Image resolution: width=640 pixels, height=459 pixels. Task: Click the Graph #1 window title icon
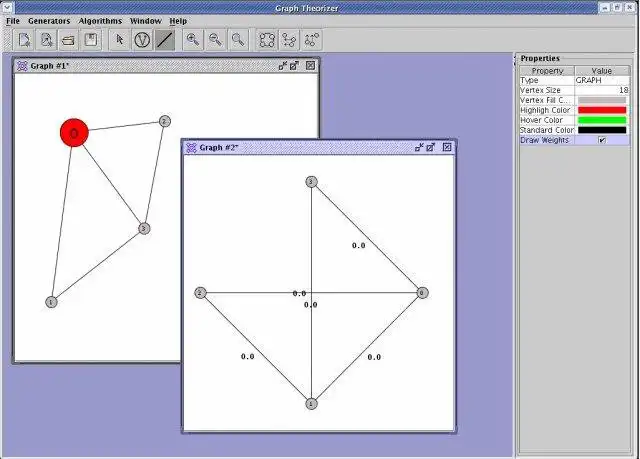(22, 66)
